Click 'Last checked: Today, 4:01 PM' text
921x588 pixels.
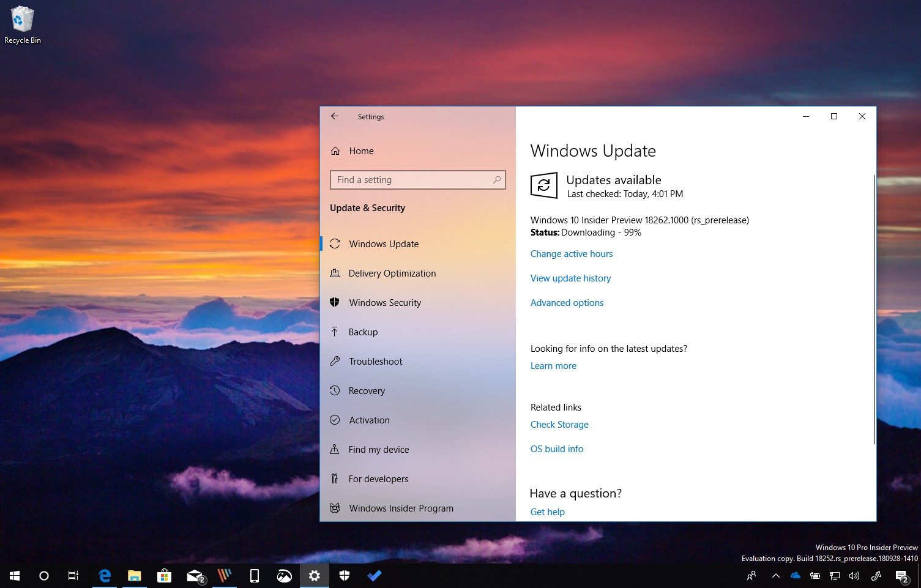pos(625,194)
